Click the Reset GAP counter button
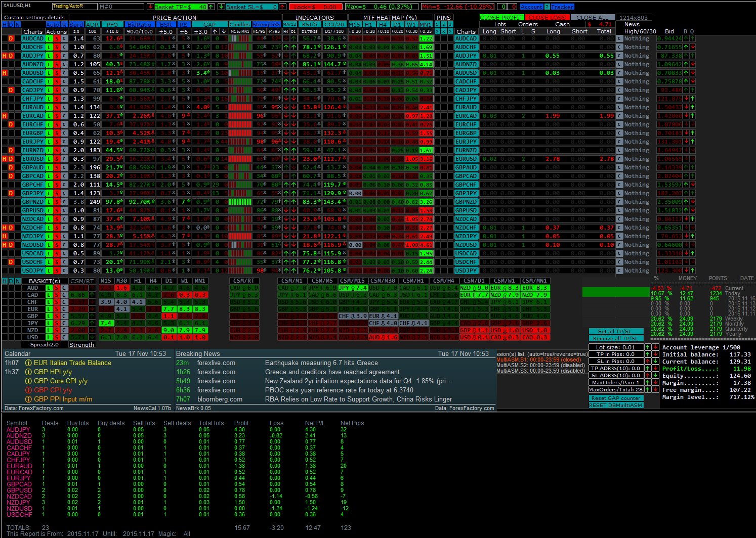The width and height of the screenshot is (756, 538). pyautogui.click(x=616, y=398)
